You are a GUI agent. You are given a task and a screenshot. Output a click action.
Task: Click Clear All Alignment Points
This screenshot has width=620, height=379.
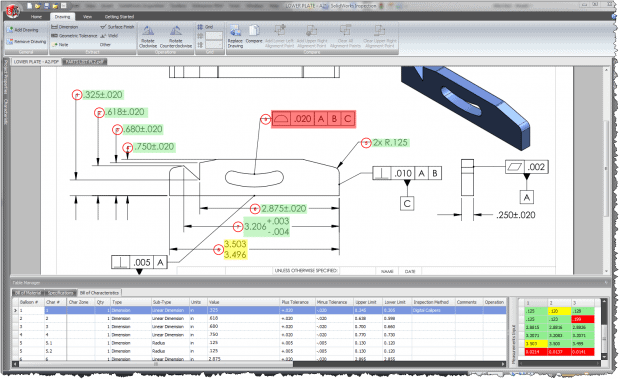coord(345,36)
